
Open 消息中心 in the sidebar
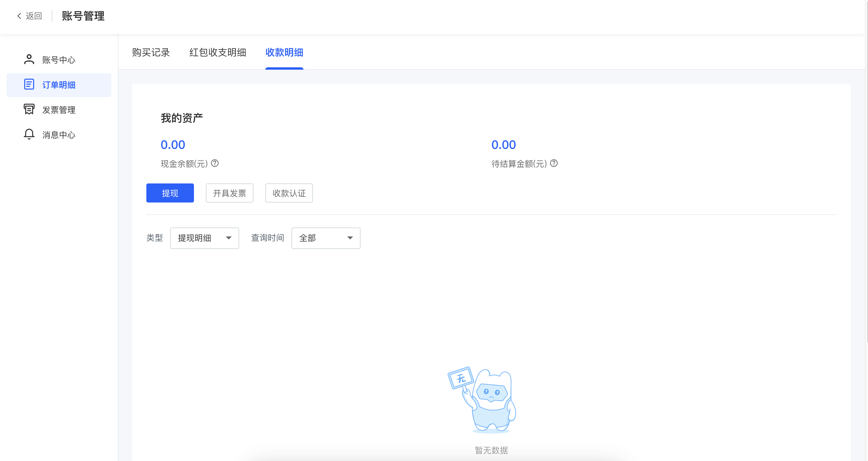tap(59, 135)
